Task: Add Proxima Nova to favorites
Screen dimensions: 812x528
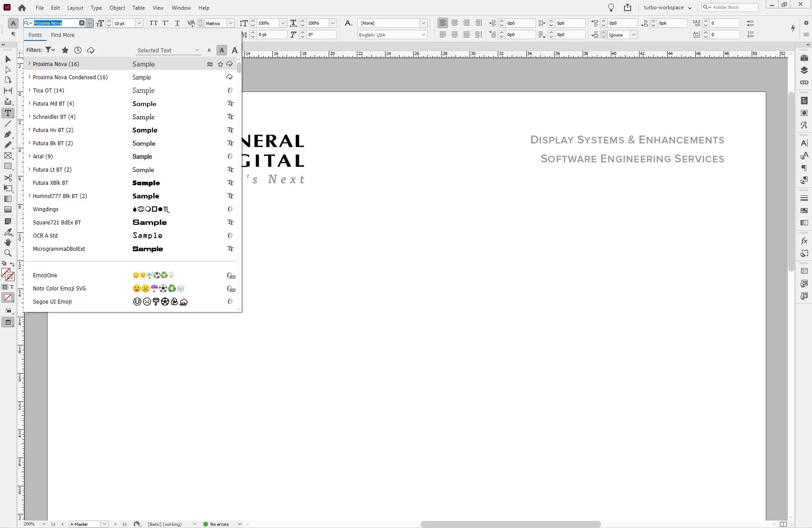Action: pyautogui.click(x=220, y=64)
